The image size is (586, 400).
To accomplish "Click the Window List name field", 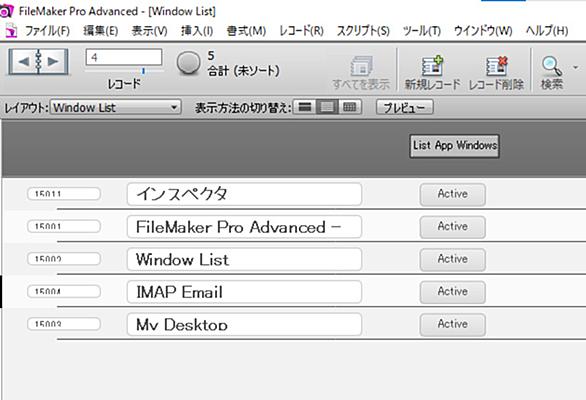I will click(244, 259).
